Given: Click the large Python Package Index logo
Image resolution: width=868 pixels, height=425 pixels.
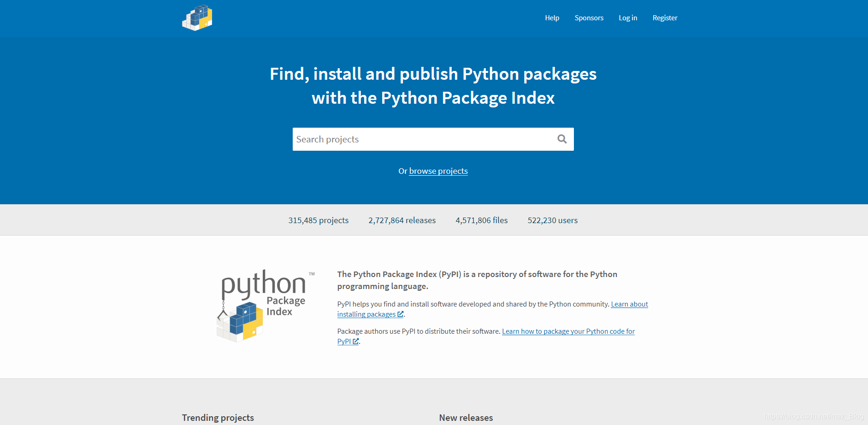Looking at the screenshot, I should 266,306.
